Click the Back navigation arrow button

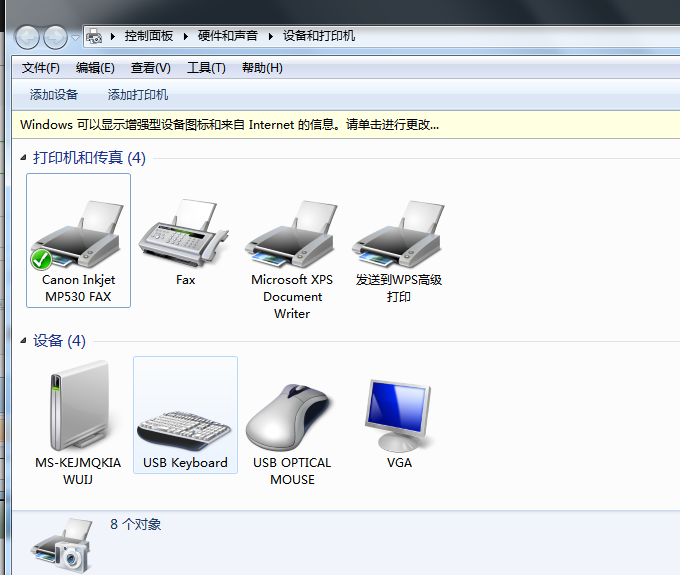point(27,37)
